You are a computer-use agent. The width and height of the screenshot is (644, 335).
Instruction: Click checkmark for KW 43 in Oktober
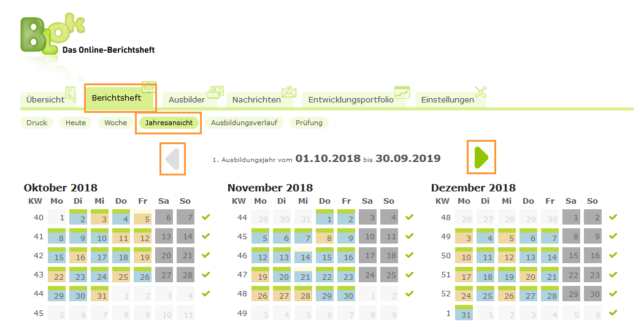click(x=205, y=274)
